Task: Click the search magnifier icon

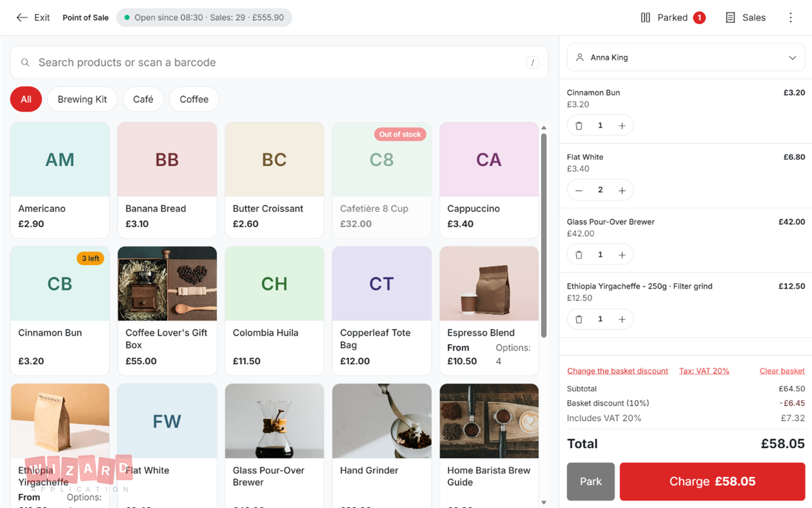Action: 25,62
